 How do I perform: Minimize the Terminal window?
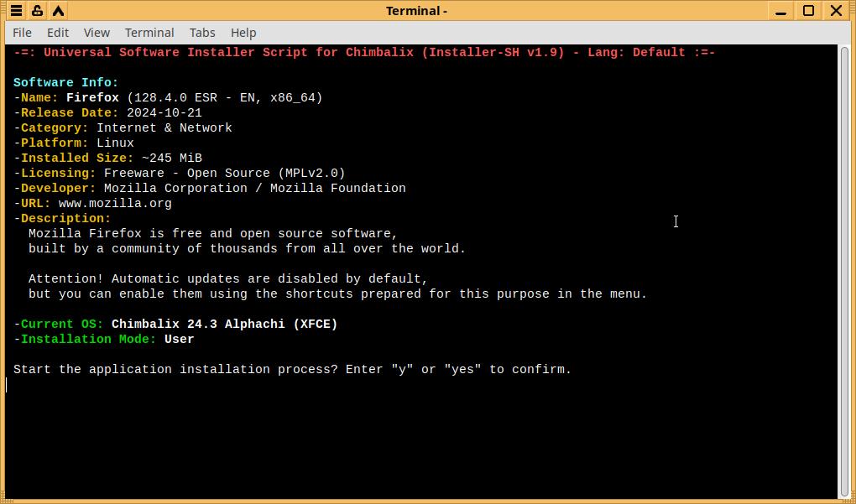781,10
